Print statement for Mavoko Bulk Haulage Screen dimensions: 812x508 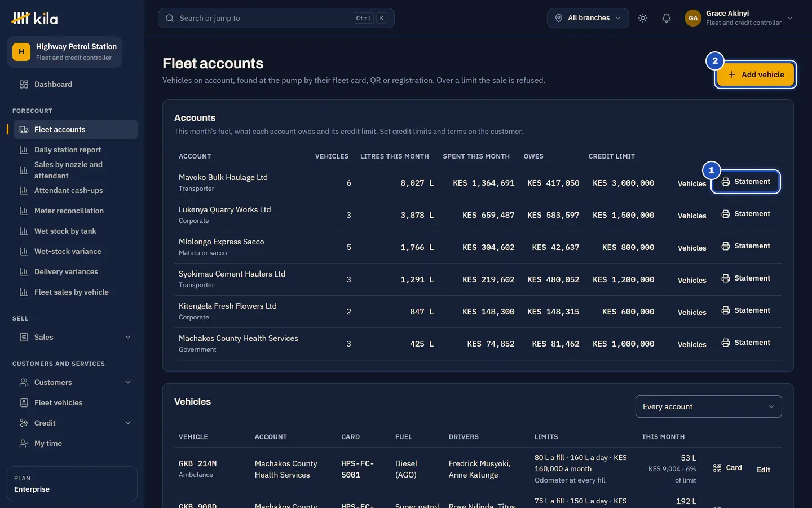746,182
